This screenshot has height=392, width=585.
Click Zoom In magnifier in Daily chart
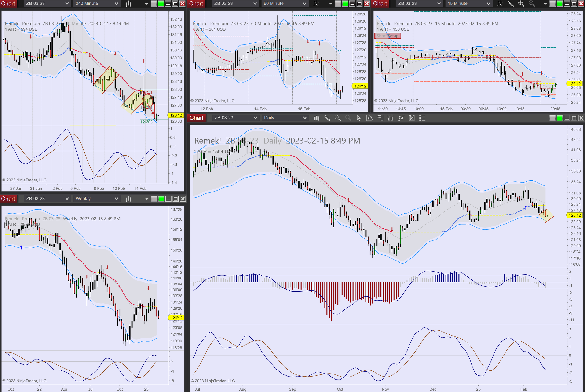point(338,118)
